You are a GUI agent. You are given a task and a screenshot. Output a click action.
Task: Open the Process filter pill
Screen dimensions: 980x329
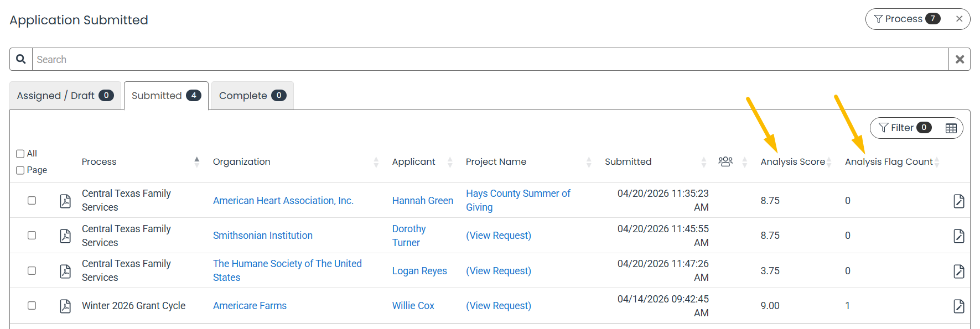point(908,19)
